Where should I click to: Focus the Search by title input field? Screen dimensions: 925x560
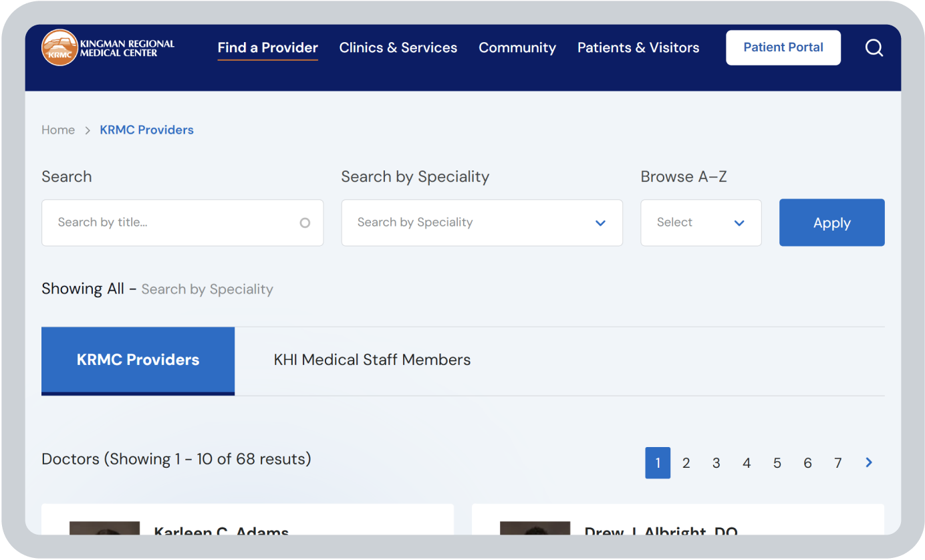182,223
